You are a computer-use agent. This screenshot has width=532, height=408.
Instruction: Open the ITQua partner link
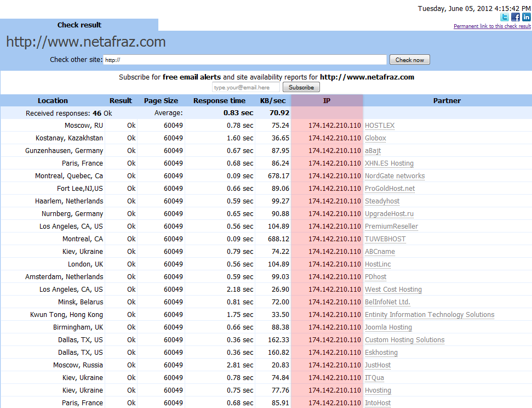(x=374, y=377)
